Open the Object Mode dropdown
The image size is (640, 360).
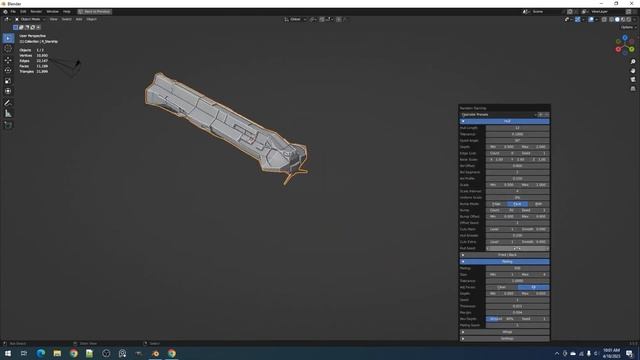click(x=30, y=19)
